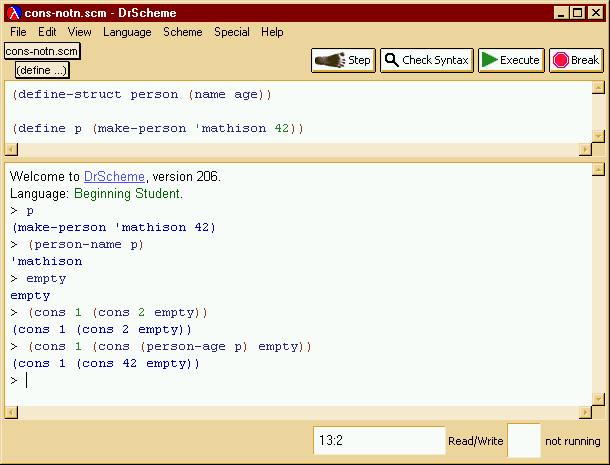The image size is (610, 465).
Task: Click the cons-notn.scm filename button
Action: pyautogui.click(x=42, y=51)
